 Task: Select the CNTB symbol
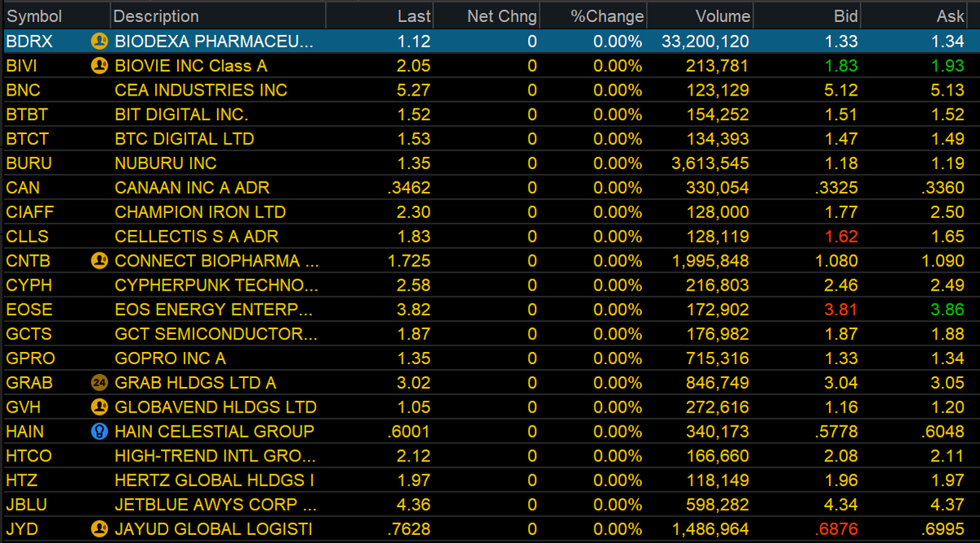(x=29, y=260)
